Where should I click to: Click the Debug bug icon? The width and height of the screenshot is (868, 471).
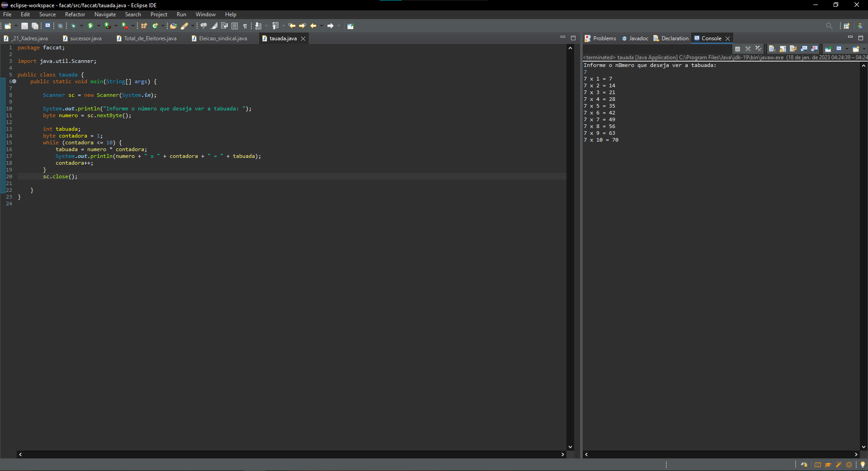[73, 26]
